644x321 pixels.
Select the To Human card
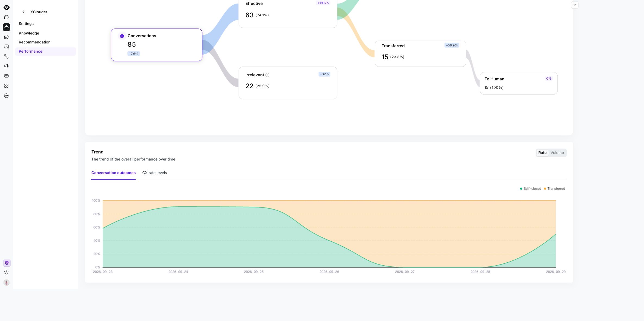pyautogui.click(x=519, y=83)
